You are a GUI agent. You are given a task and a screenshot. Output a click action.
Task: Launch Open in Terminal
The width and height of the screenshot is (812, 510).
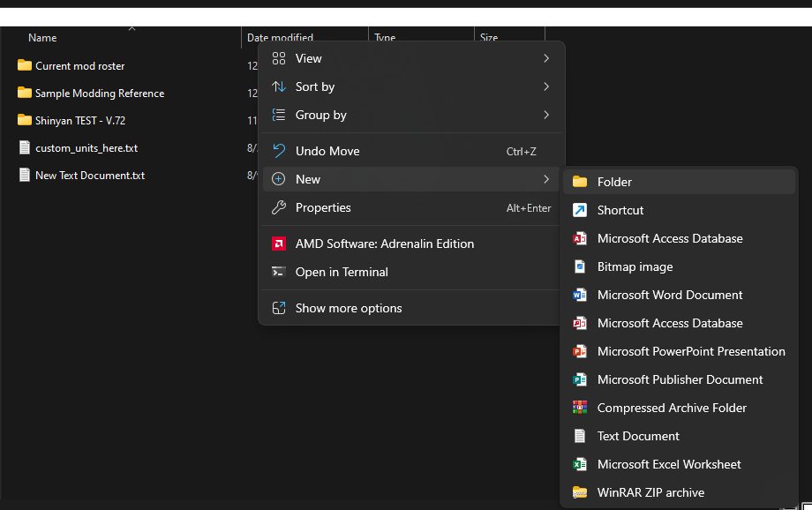[341, 272]
